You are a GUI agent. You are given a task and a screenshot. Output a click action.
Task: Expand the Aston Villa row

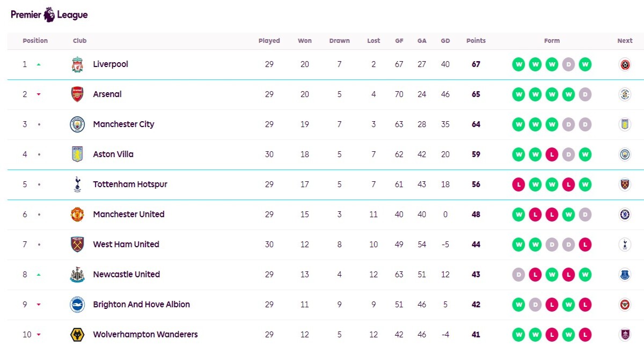[x=325, y=154]
